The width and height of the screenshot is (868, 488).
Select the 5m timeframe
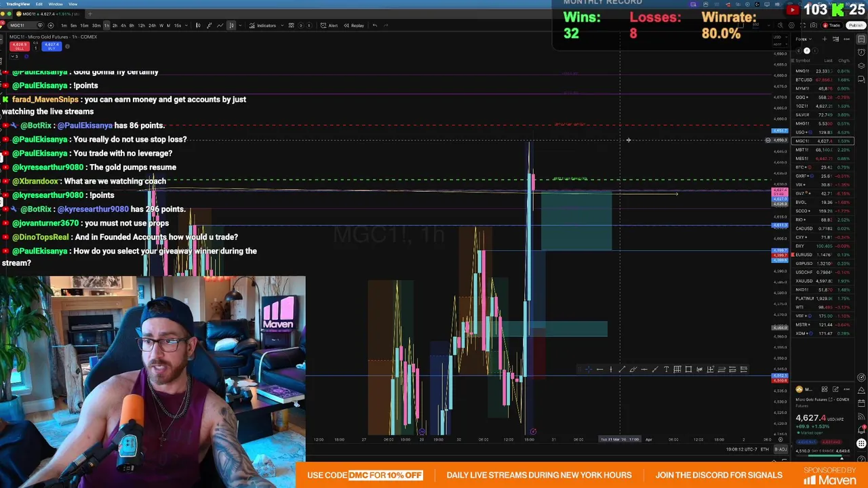pyautogui.click(x=73, y=26)
